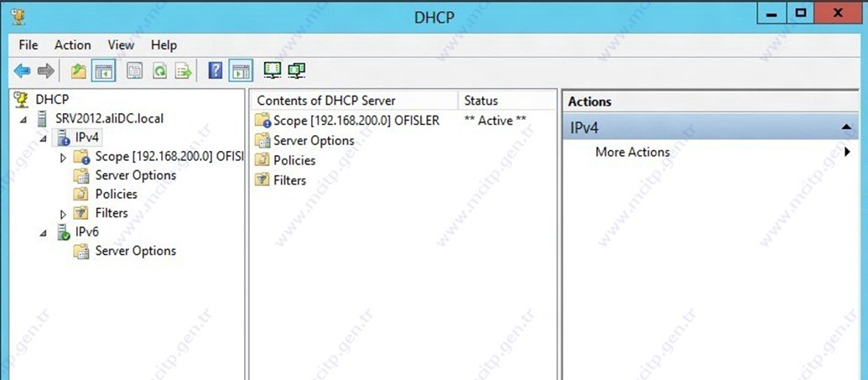This screenshot has height=380, width=868.
Task: Click Scope OFISLER folder icon in contents list
Action: (x=262, y=121)
